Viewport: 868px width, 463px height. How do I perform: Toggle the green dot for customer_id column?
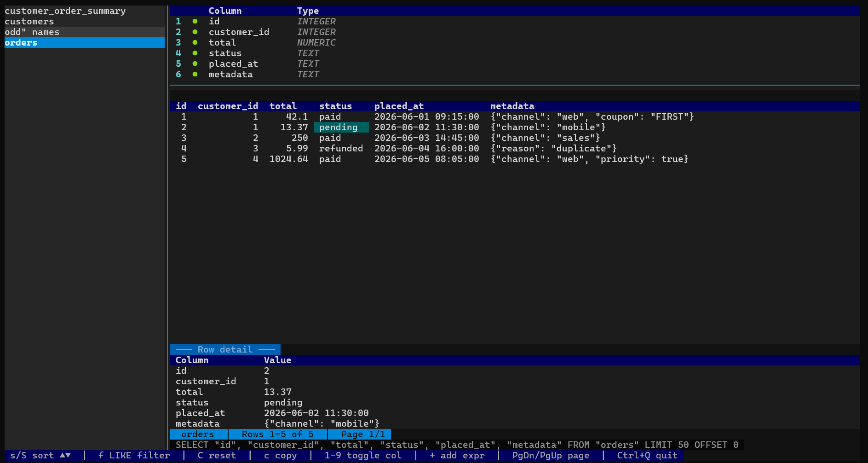point(195,32)
